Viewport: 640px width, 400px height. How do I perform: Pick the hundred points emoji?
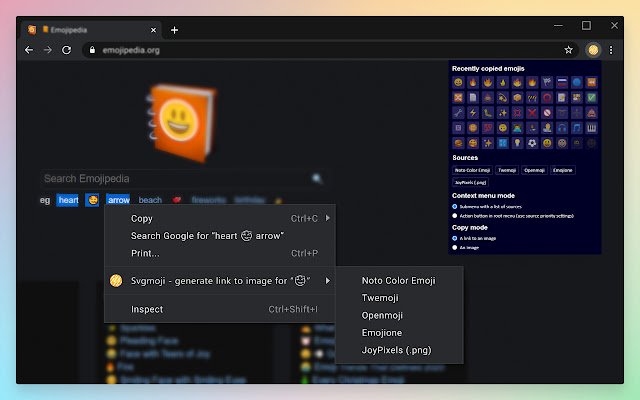click(x=488, y=128)
